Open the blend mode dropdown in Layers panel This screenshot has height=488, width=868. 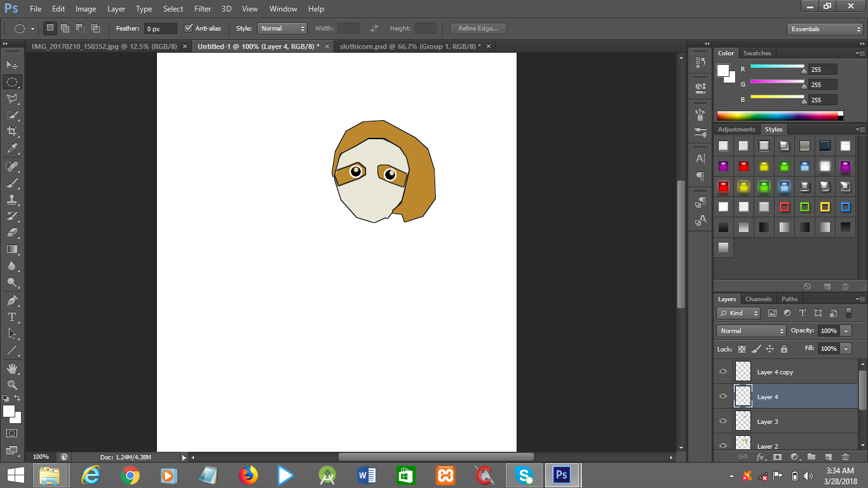point(750,330)
